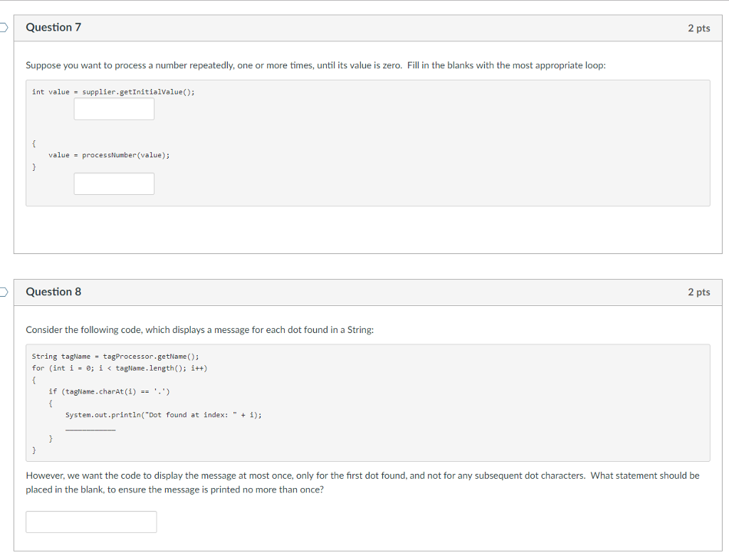Click the first blank input in Question 7
The height and width of the screenshot is (560, 729).
(x=114, y=109)
